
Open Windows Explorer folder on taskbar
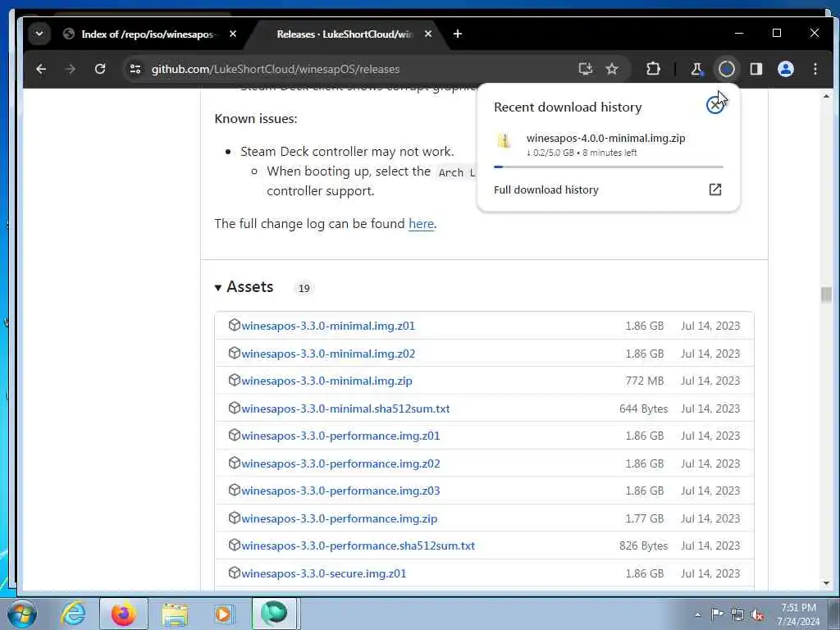point(175,614)
